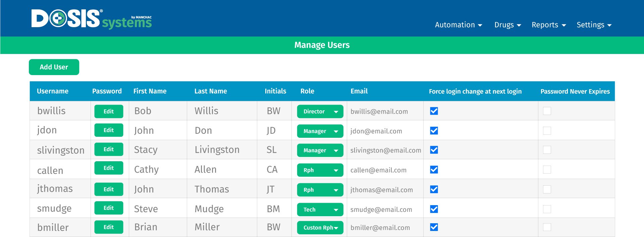Click Edit in the smudge row
Viewport: 644px width, 237px height.
109,208
